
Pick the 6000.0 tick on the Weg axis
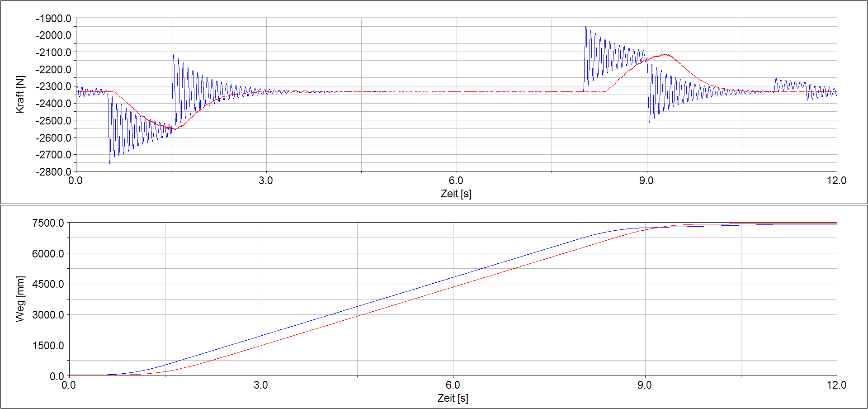tap(48, 254)
